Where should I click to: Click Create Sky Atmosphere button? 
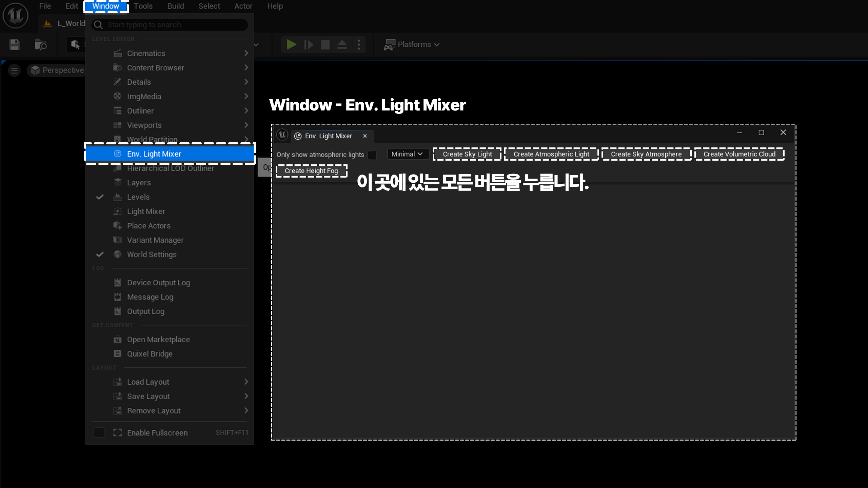pos(646,154)
